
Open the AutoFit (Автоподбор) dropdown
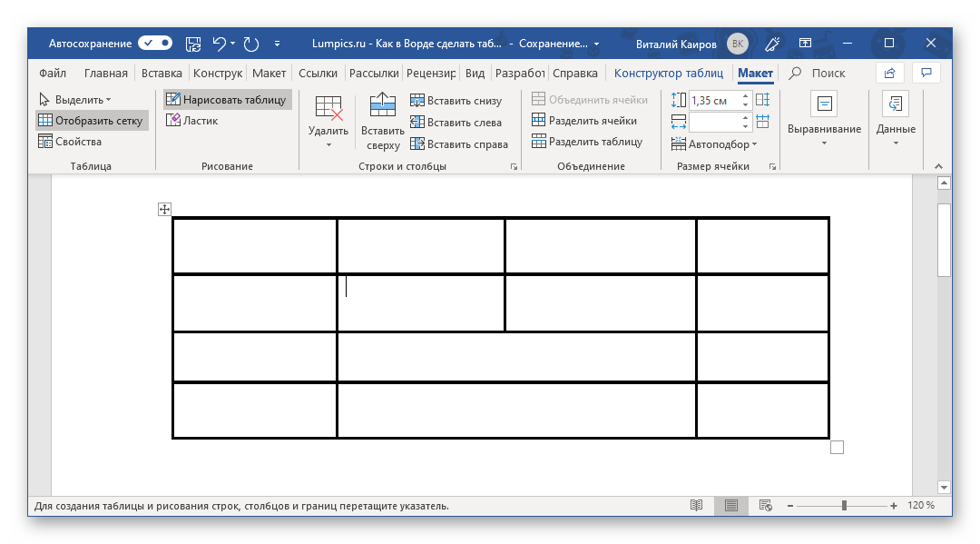(714, 144)
